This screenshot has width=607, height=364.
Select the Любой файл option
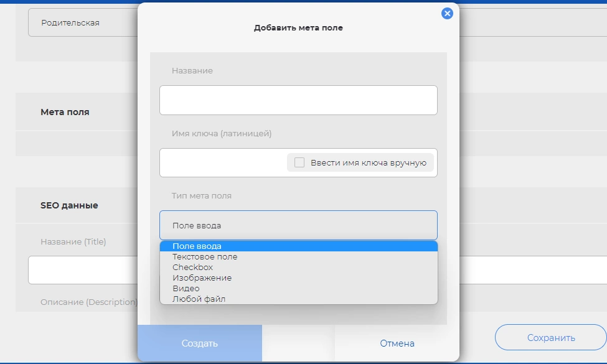pyautogui.click(x=199, y=299)
